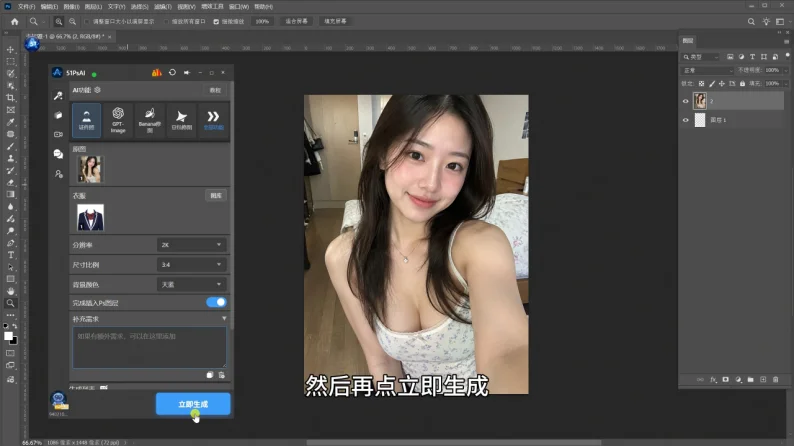Open the fill dropdown arrow in Layers panel
Screen dimensions: 794x447
(785, 84)
